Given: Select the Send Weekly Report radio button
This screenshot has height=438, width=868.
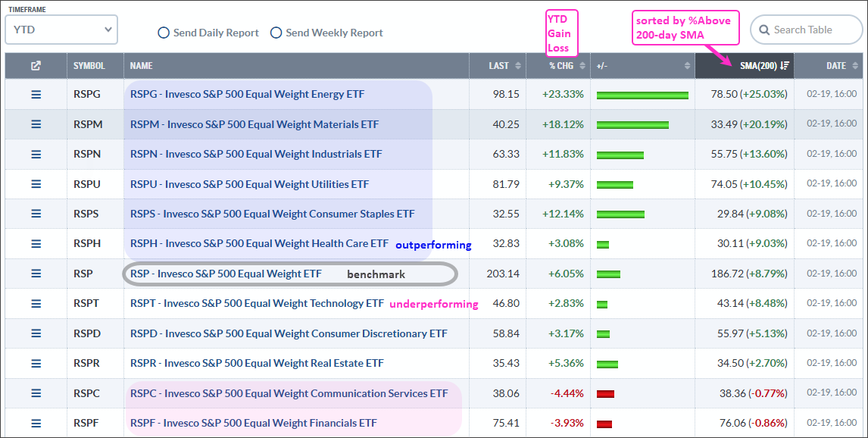Looking at the screenshot, I should (x=276, y=33).
